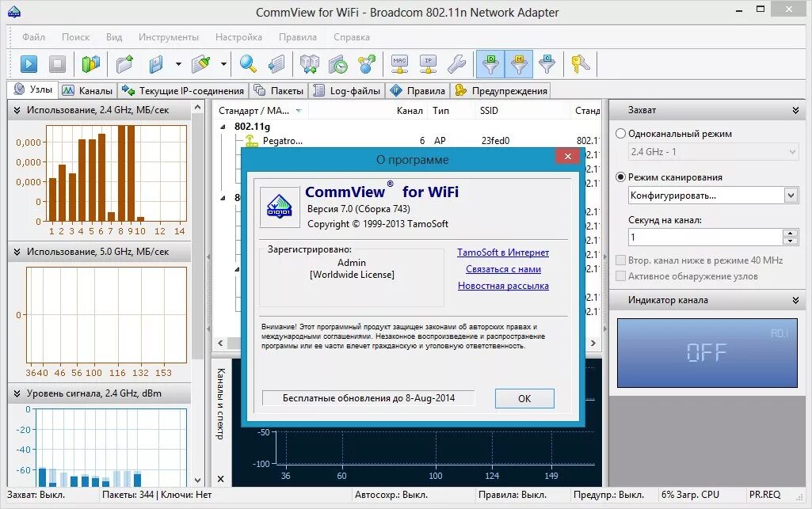Click the go-to-packet page arrow icon

[277, 64]
